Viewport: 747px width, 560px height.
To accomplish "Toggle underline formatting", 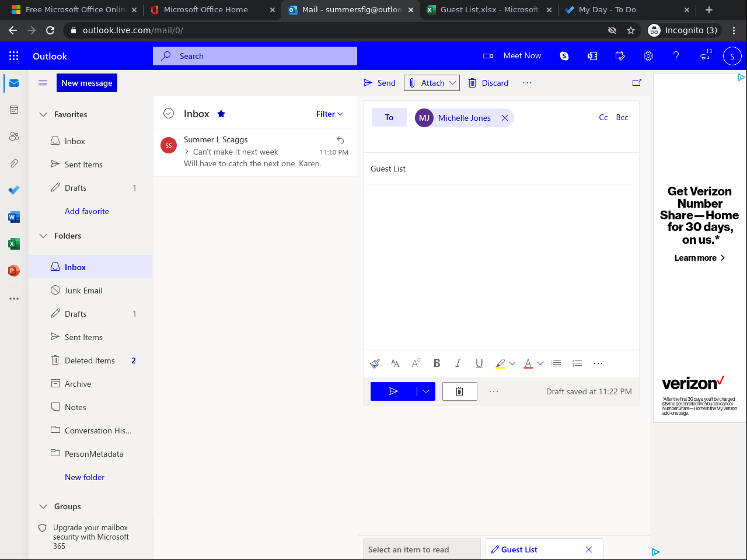I will 479,363.
